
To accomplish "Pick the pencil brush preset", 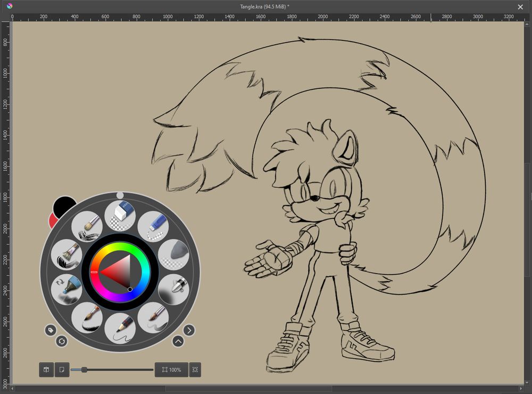I will (120, 327).
